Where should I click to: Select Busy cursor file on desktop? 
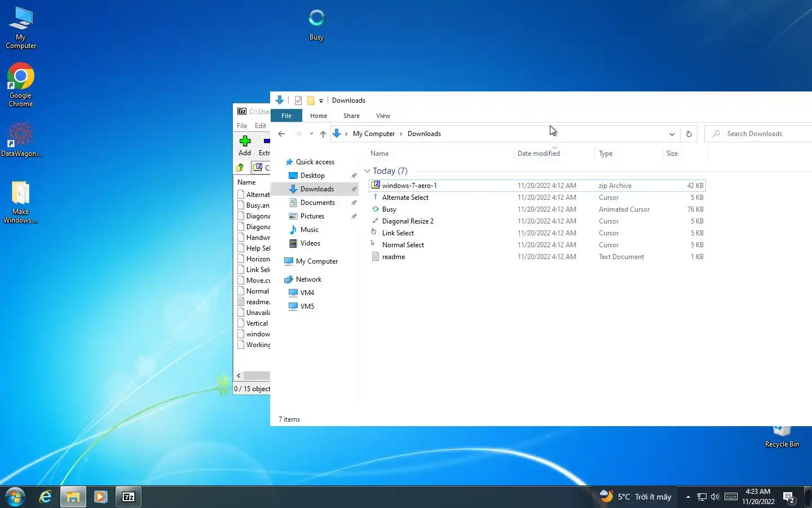316,25
